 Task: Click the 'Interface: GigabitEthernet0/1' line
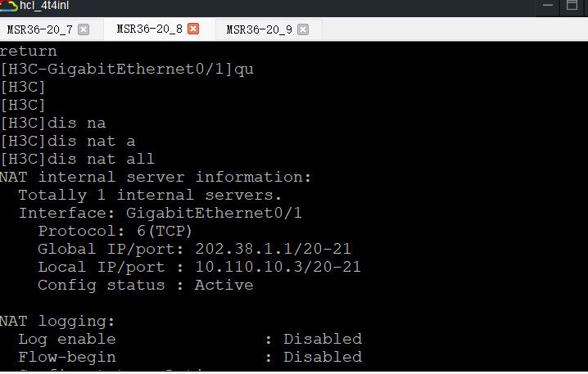point(161,213)
